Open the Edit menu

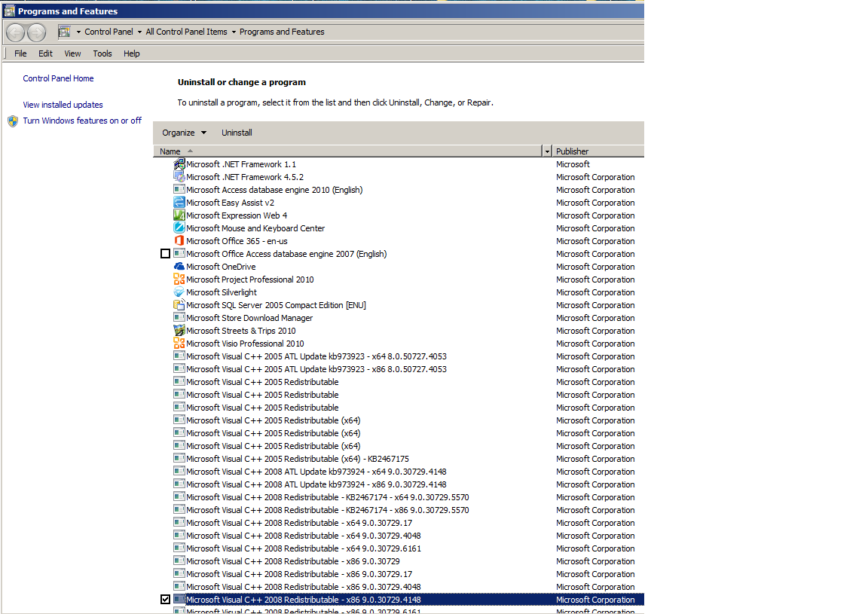(45, 53)
